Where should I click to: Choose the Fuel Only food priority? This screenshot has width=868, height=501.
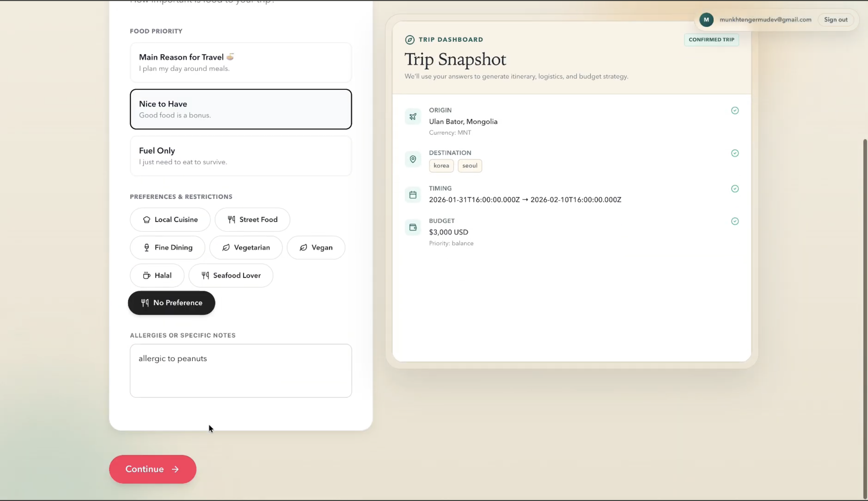(x=241, y=156)
